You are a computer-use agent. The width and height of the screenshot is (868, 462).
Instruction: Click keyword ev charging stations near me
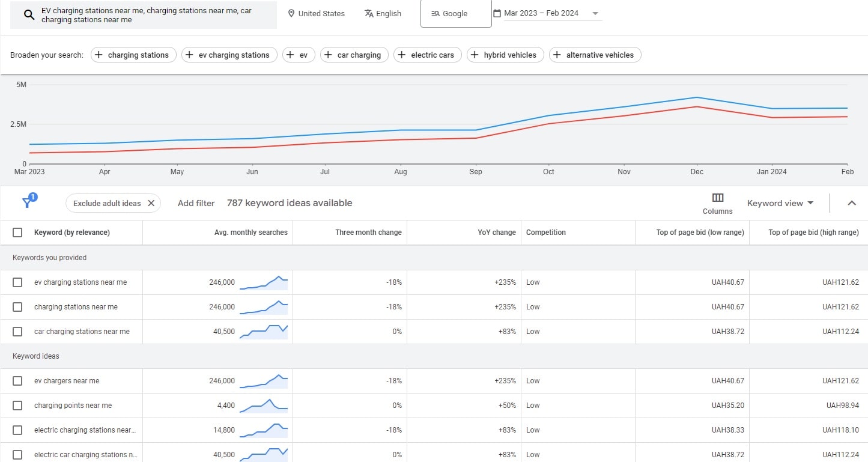(80, 282)
